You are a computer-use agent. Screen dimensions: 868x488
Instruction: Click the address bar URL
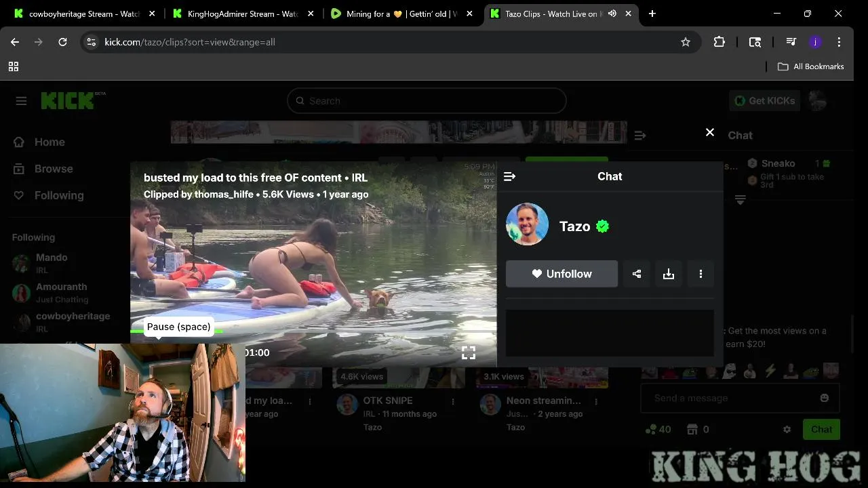click(190, 42)
